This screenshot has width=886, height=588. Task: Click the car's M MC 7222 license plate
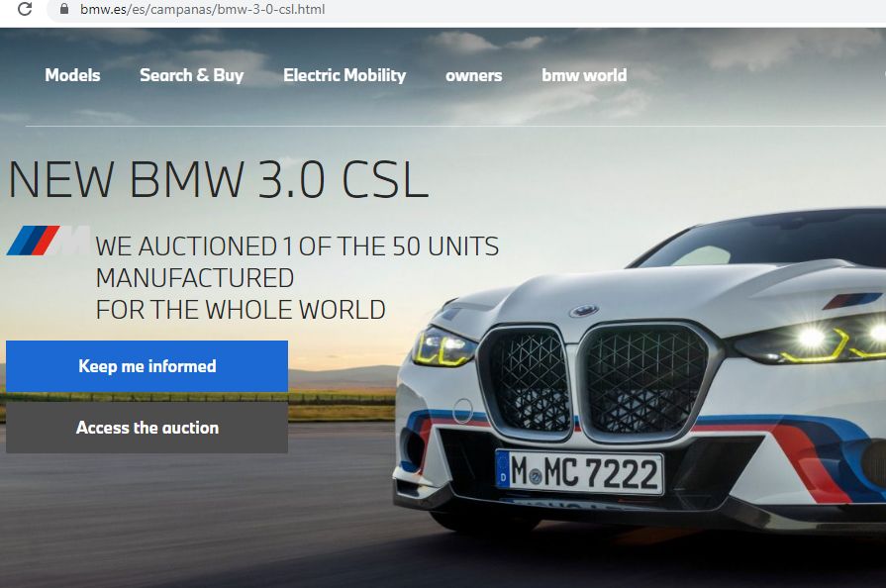click(x=579, y=472)
